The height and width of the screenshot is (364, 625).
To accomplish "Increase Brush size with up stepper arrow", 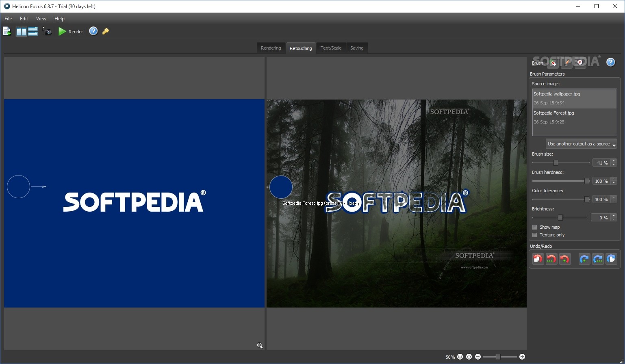I will tap(614, 161).
